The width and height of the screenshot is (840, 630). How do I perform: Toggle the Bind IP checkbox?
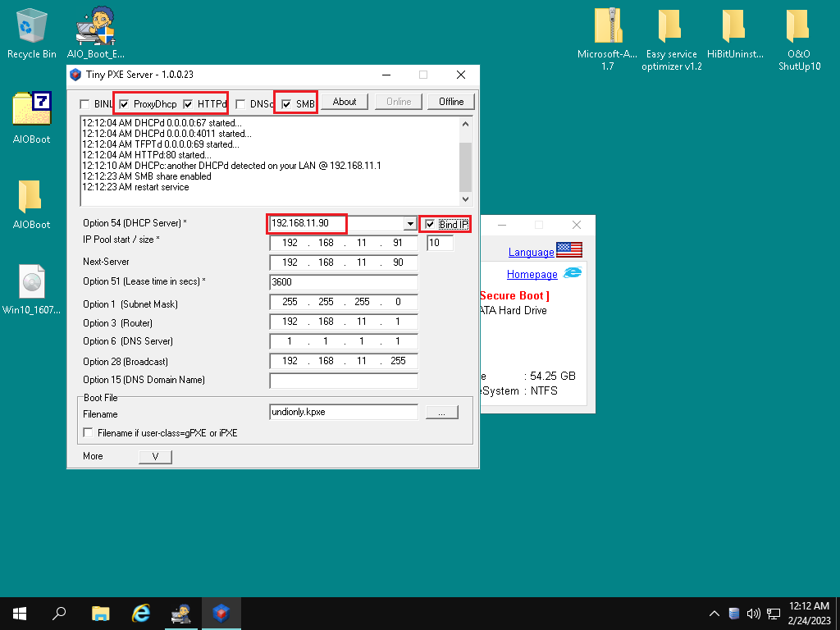click(x=430, y=225)
